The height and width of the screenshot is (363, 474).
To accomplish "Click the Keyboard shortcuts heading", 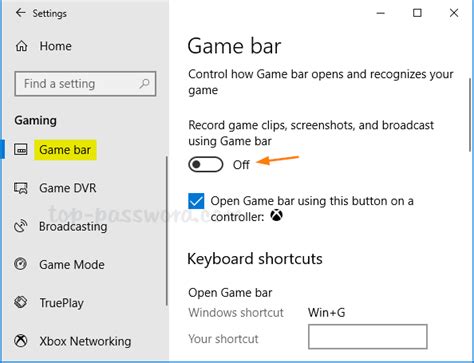I will coord(255,259).
